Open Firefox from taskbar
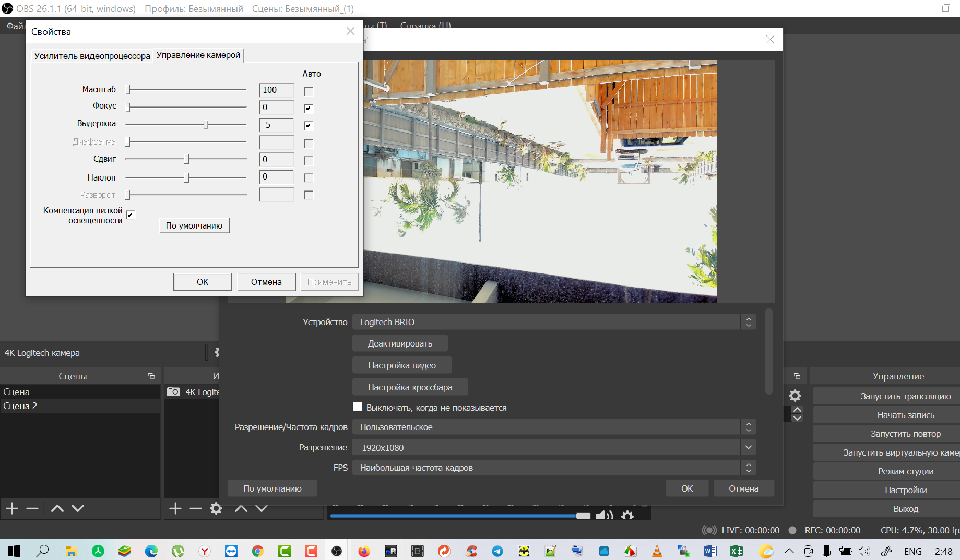The image size is (960, 560). tap(364, 551)
